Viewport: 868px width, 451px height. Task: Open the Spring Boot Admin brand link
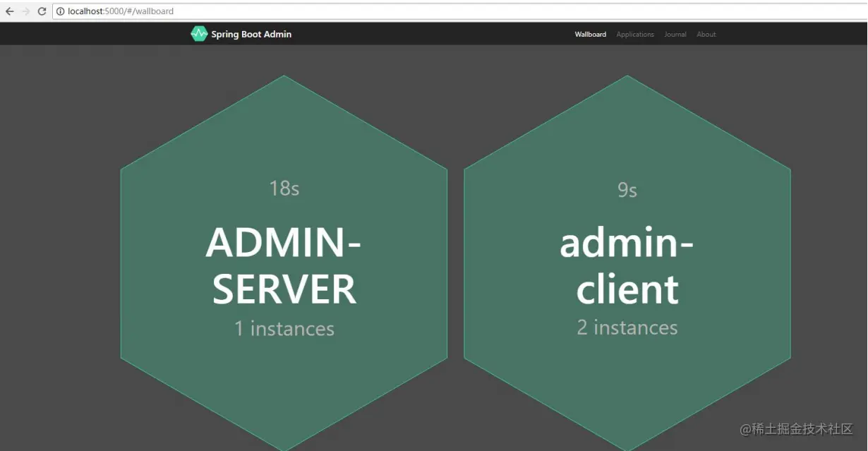241,34
